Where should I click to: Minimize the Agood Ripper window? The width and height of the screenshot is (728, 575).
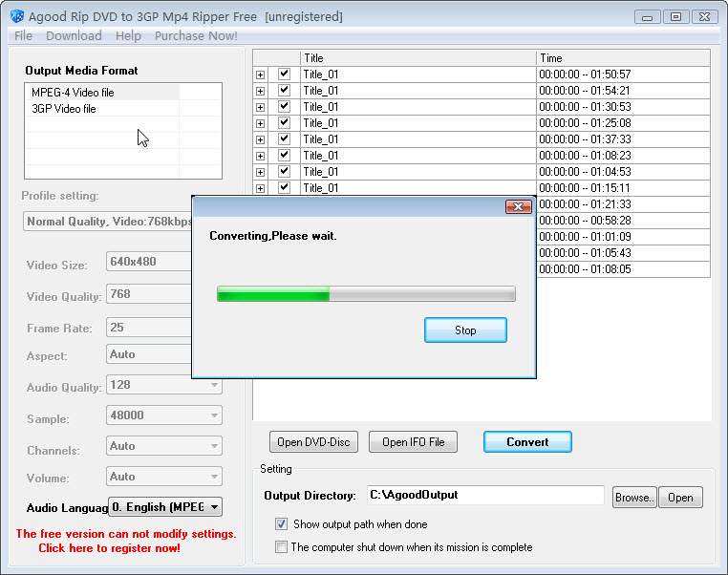coord(647,17)
